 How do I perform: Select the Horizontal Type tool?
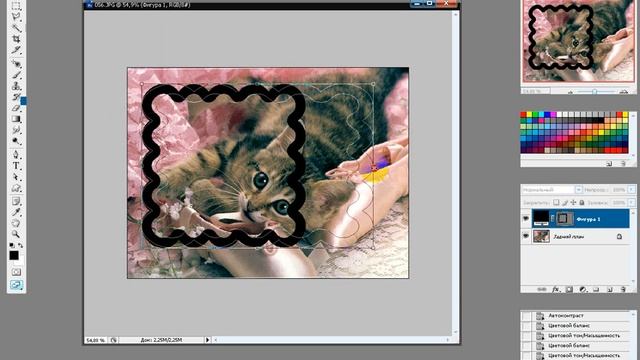coord(16,166)
